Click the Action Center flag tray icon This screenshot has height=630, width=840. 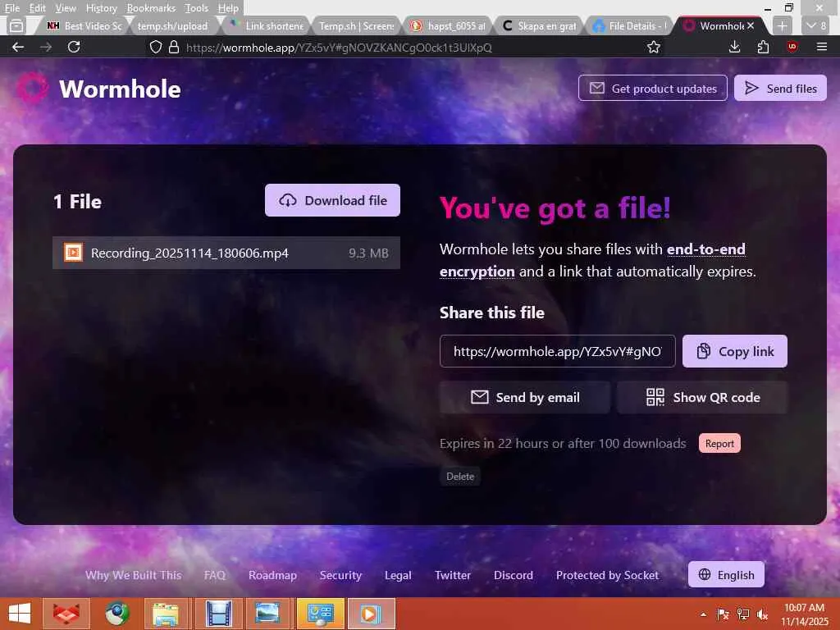pos(723,614)
